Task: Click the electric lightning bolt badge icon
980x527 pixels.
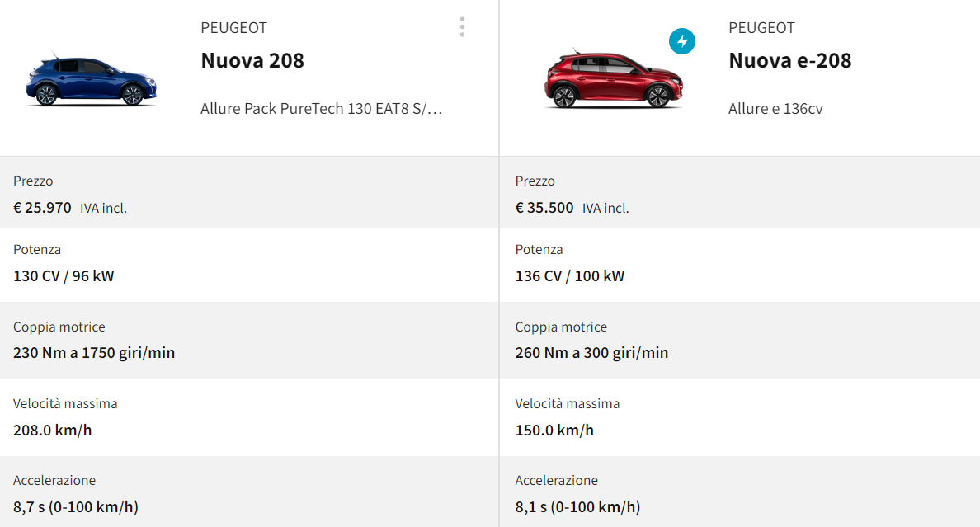Action: [682, 41]
